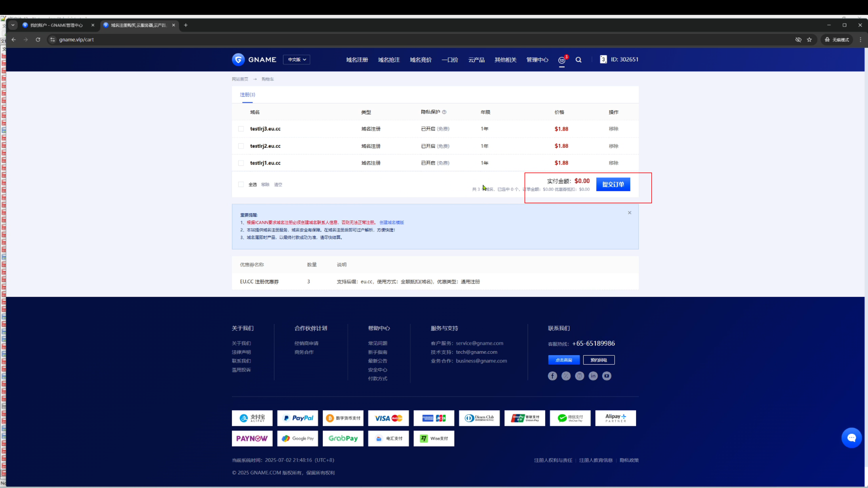868x488 pixels.
Task: Click the PayPal payment logo
Action: coord(298,418)
